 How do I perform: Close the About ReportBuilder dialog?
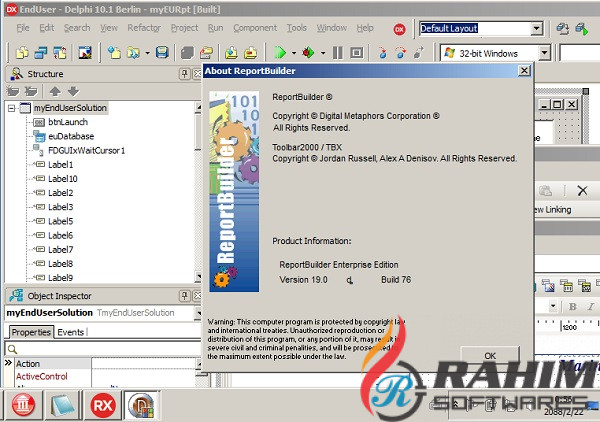click(524, 70)
